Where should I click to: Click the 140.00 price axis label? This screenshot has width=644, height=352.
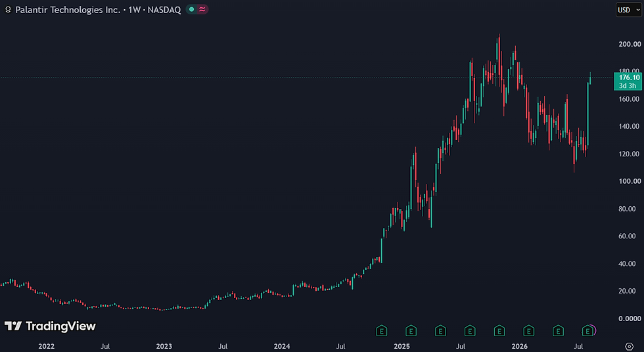[x=630, y=126]
